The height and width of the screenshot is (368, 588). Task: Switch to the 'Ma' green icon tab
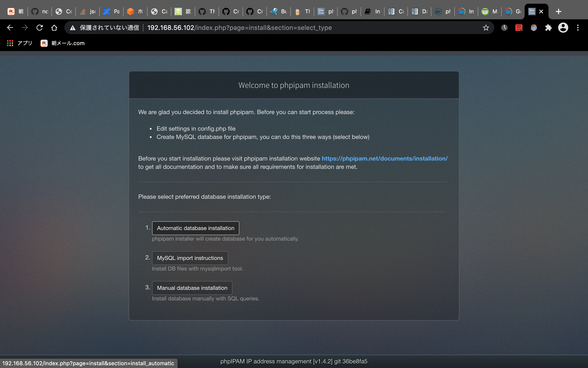click(x=490, y=11)
